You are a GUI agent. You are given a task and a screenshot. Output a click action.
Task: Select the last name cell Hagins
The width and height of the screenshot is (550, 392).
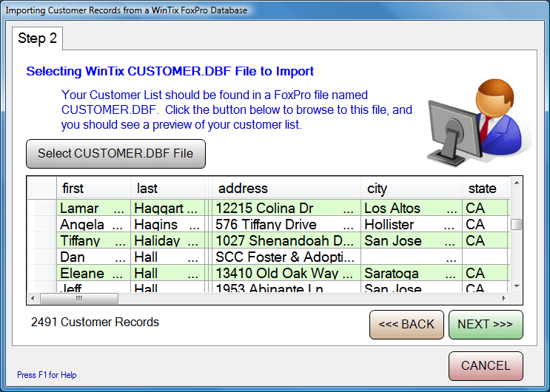tap(168, 224)
